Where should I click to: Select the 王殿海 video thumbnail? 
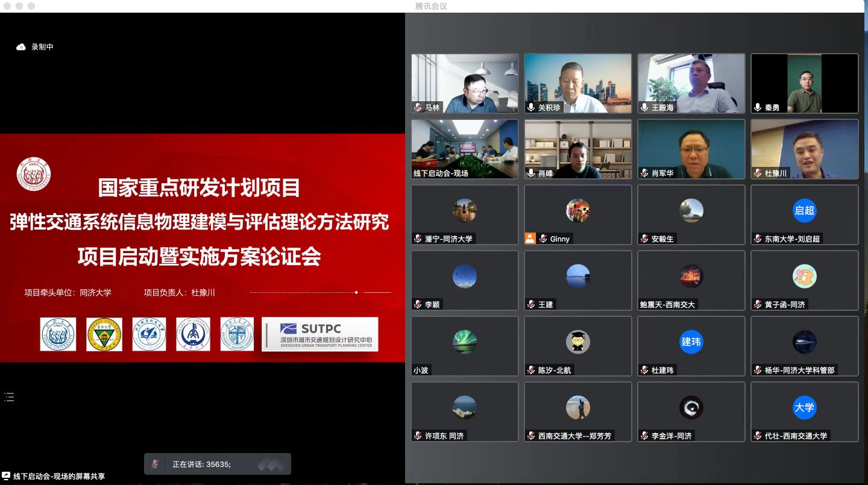coord(691,83)
